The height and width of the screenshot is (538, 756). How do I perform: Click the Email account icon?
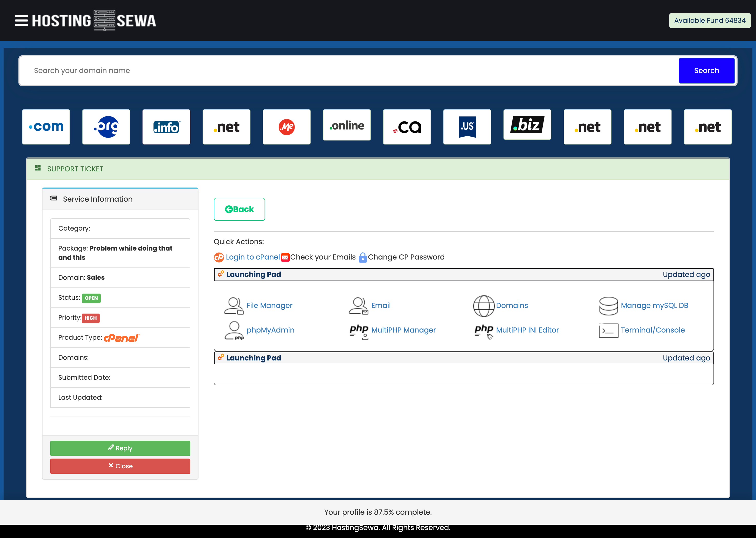click(x=358, y=305)
